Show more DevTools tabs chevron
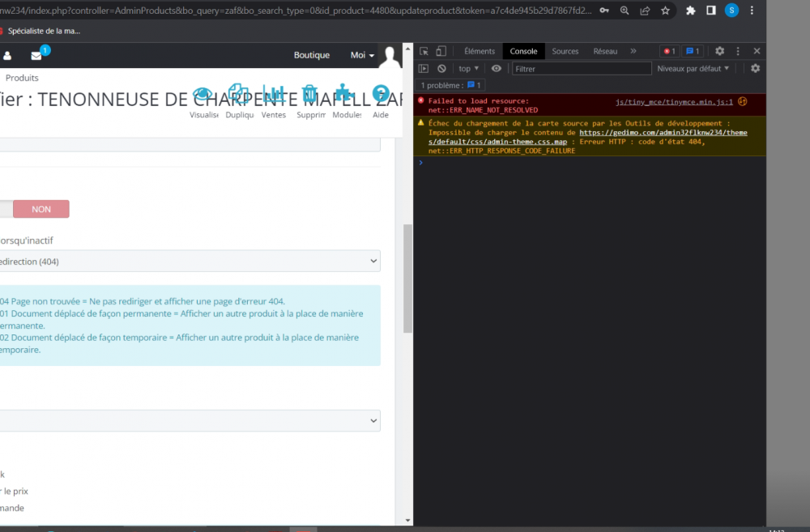 633,51
